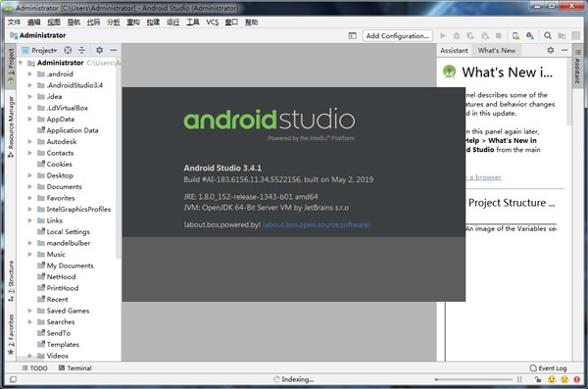This screenshot has height=389, width=588.
Task: Click the Debug bug icon in toolbar
Action: 457,35
